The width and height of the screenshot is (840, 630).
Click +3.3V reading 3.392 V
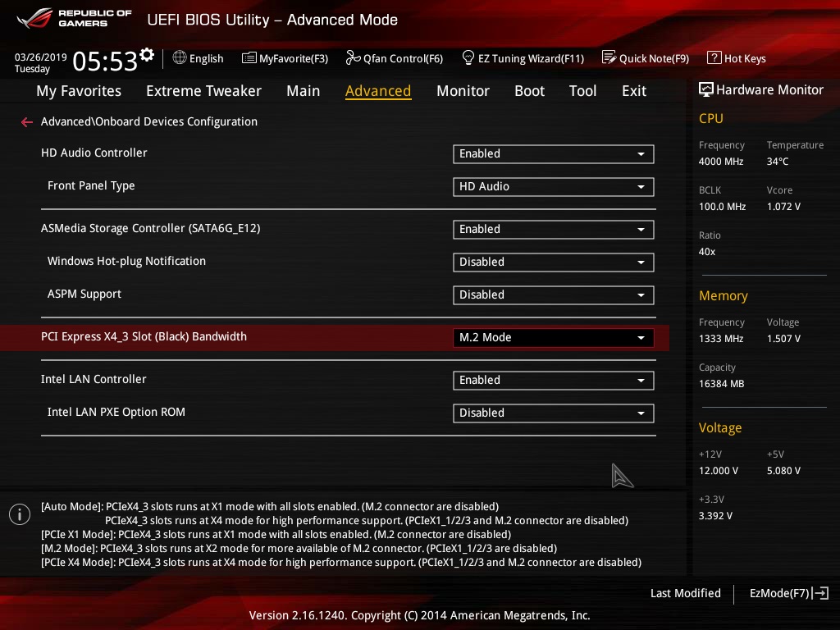715,516
